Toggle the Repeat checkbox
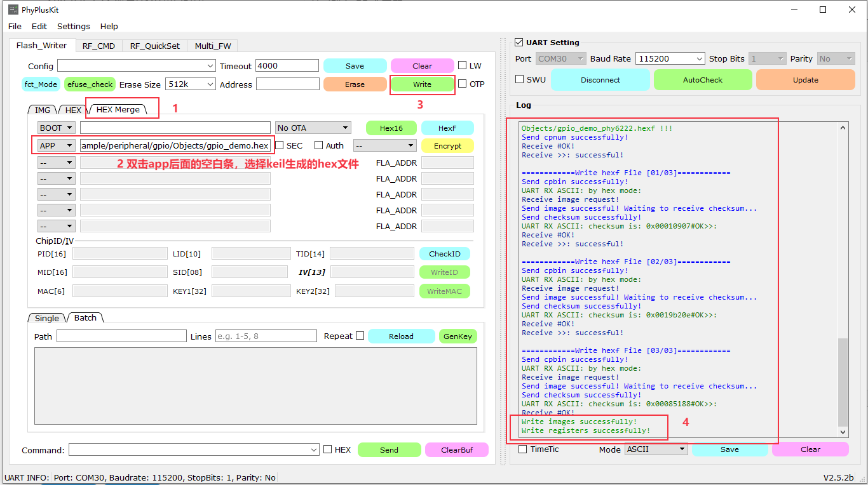The image size is (868, 485). click(x=360, y=336)
